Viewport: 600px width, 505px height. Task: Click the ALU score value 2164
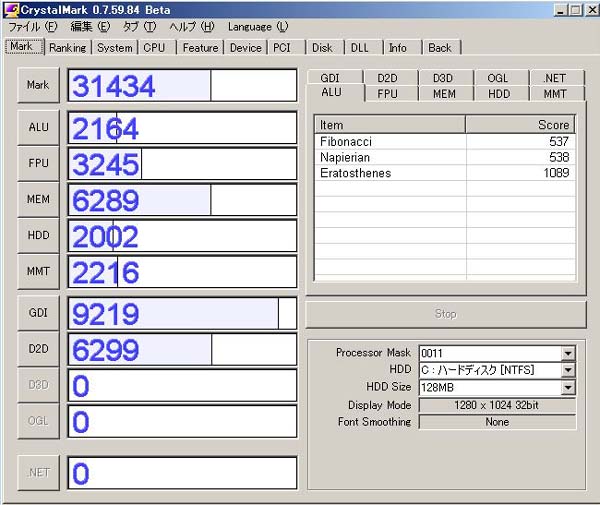point(105,129)
